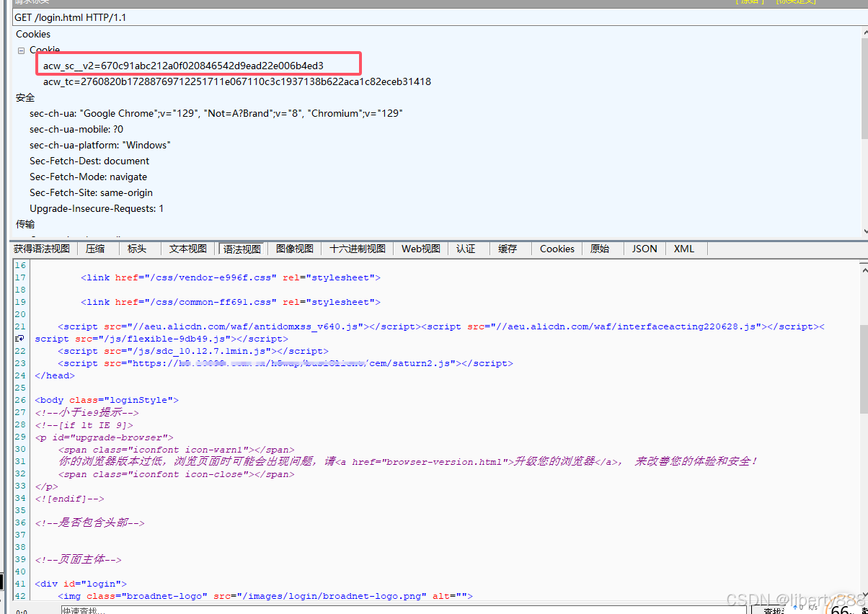This screenshot has width=868, height=614.
Task: Click the 页面主体 comment line
Action: click(78, 560)
